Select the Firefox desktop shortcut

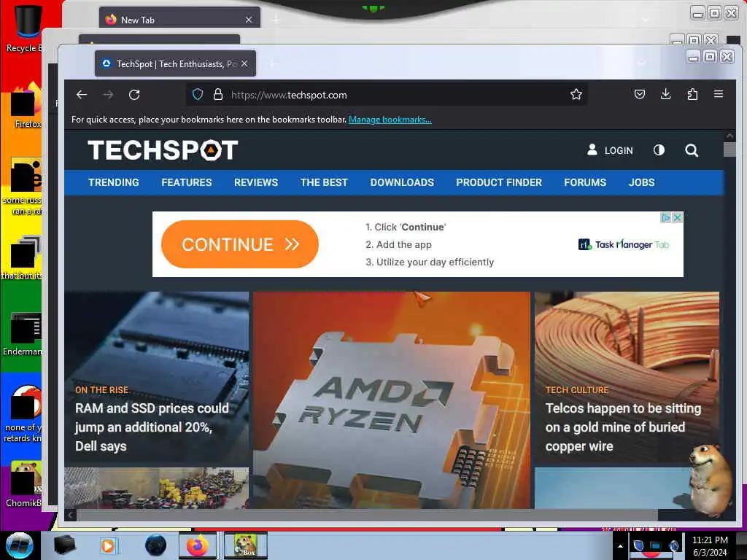[x=27, y=106]
